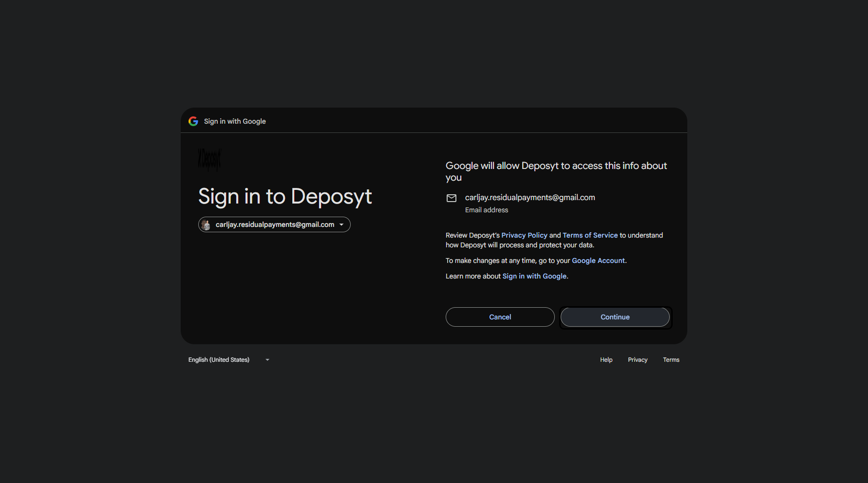The height and width of the screenshot is (483, 868).
Task: Click the 'Sign in with Google' header text
Action: [x=235, y=121]
